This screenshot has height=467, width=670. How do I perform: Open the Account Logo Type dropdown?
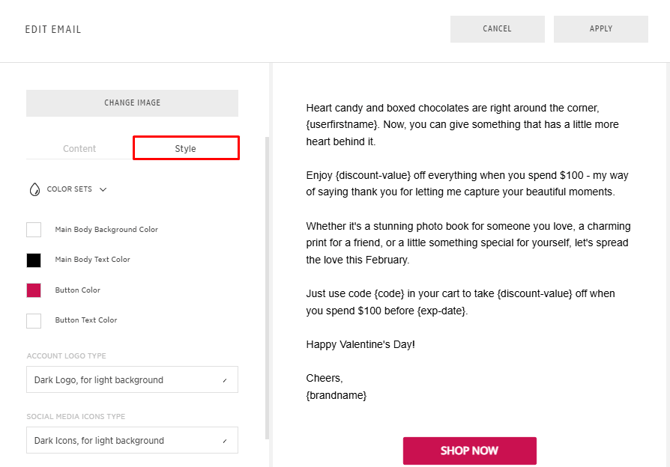(x=132, y=380)
